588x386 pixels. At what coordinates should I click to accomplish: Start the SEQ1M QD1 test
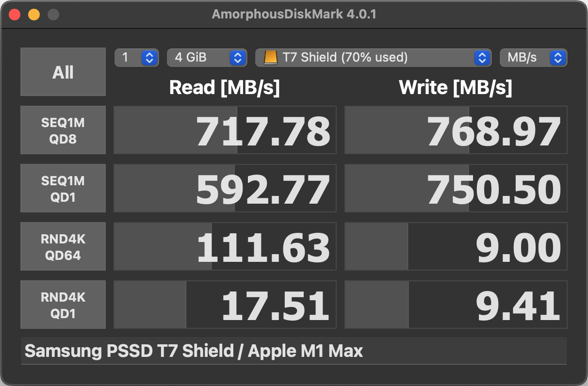coord(63,188)
